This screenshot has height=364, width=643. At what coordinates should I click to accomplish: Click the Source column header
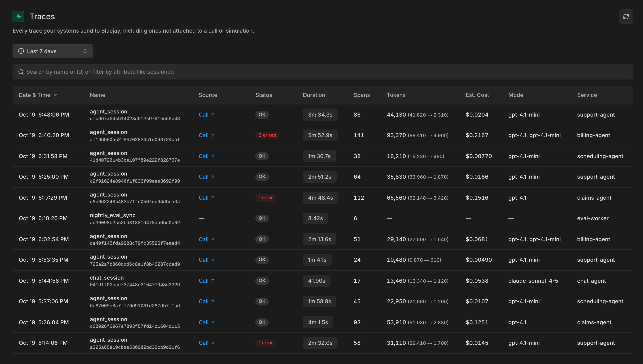(x=208, y=95)
